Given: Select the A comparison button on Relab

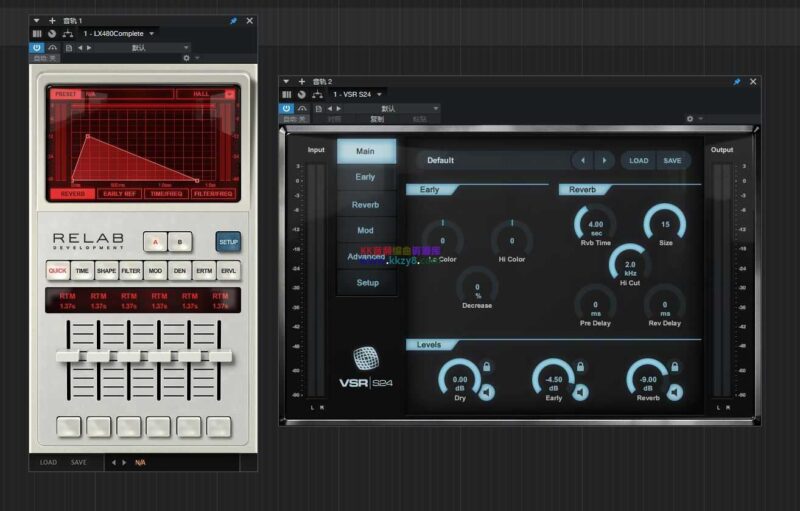Looking at the screenshot, I should (155, 242).
